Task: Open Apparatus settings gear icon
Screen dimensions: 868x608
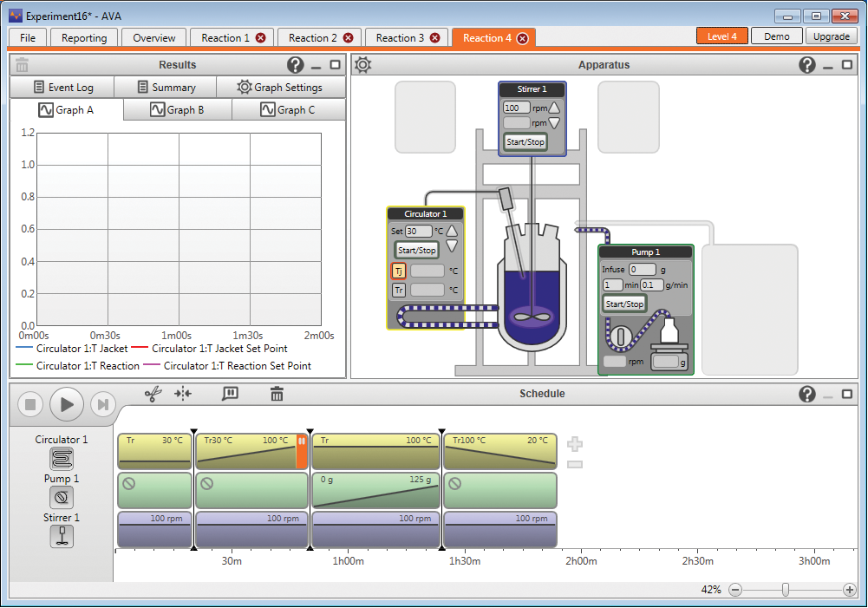Action: (362, 65)
